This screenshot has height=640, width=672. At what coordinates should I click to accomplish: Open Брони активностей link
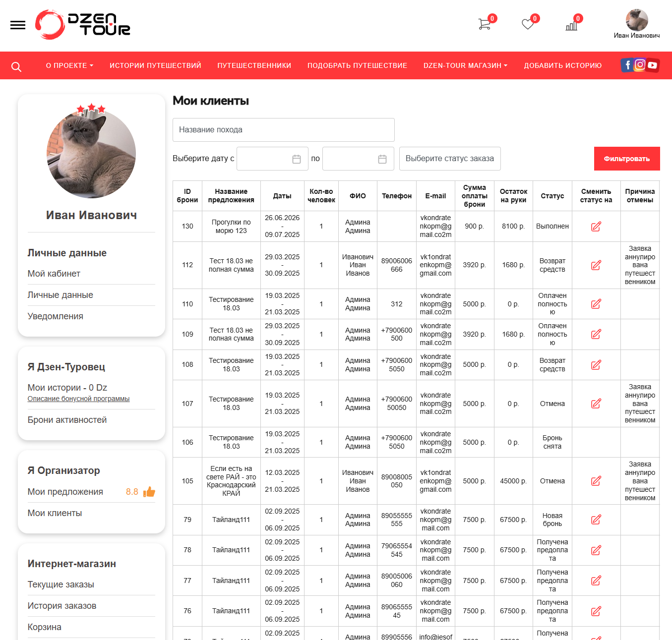67,420
